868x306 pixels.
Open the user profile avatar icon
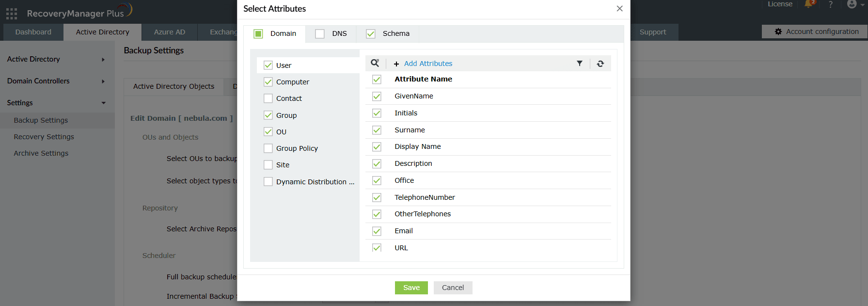coord(852,4)
